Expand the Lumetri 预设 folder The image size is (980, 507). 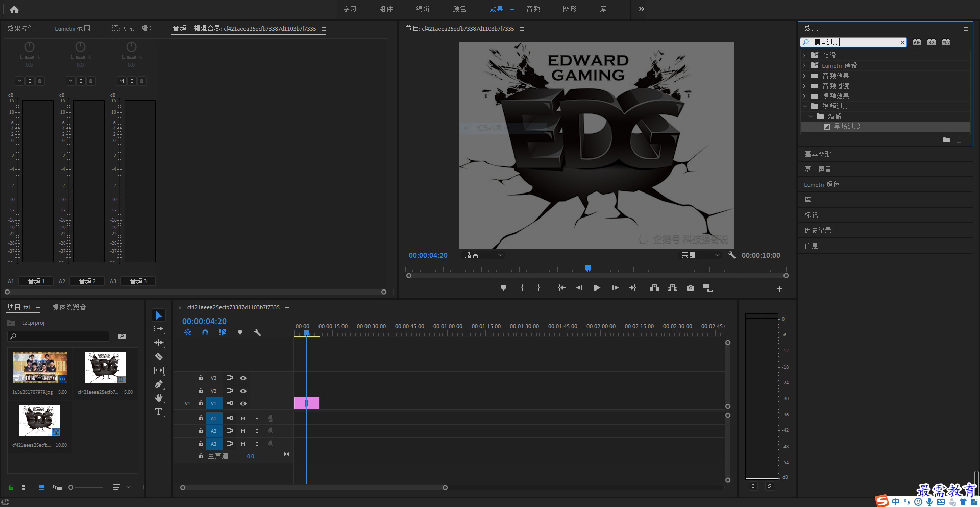pyautogui.click(x=804, y=65)
